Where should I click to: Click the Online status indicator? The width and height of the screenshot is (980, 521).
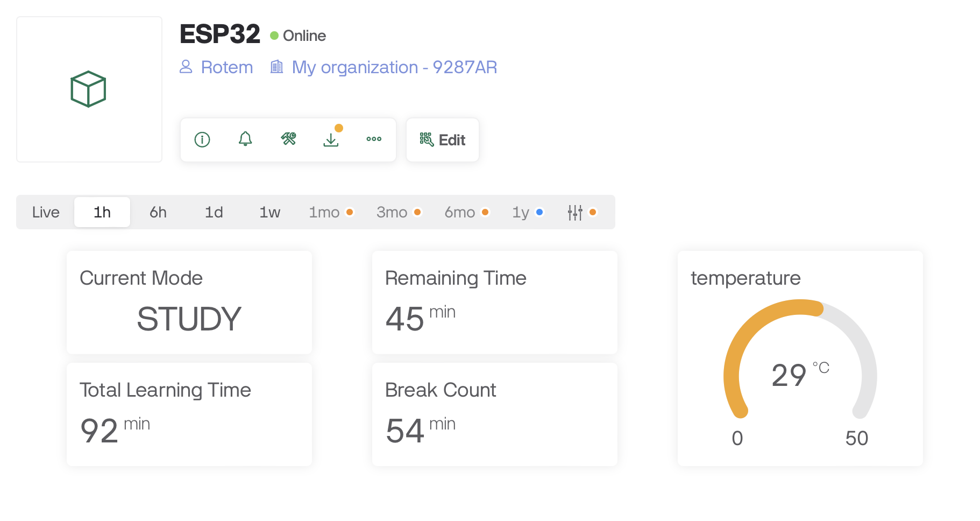tap(298, 36)
